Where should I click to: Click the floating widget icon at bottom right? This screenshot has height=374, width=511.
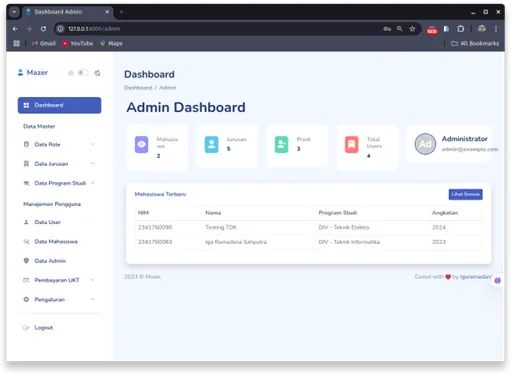tap(498, 281)
